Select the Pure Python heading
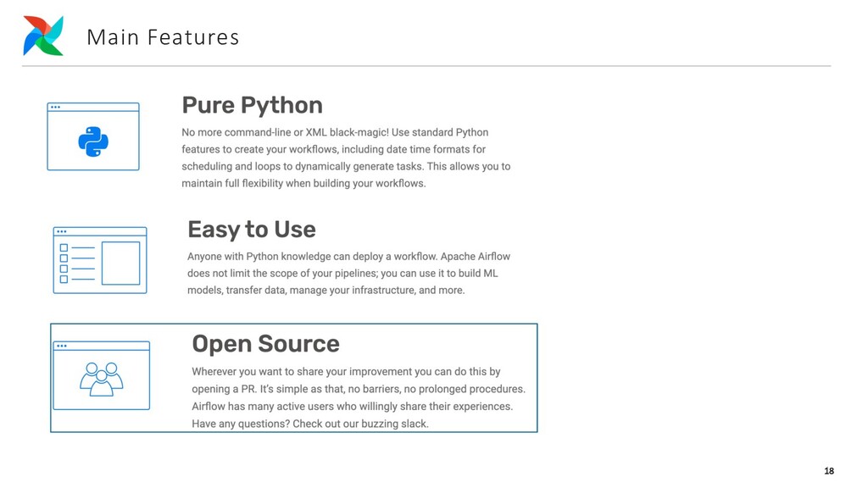Viewport: 868px width, 488px height. [252, 105]
